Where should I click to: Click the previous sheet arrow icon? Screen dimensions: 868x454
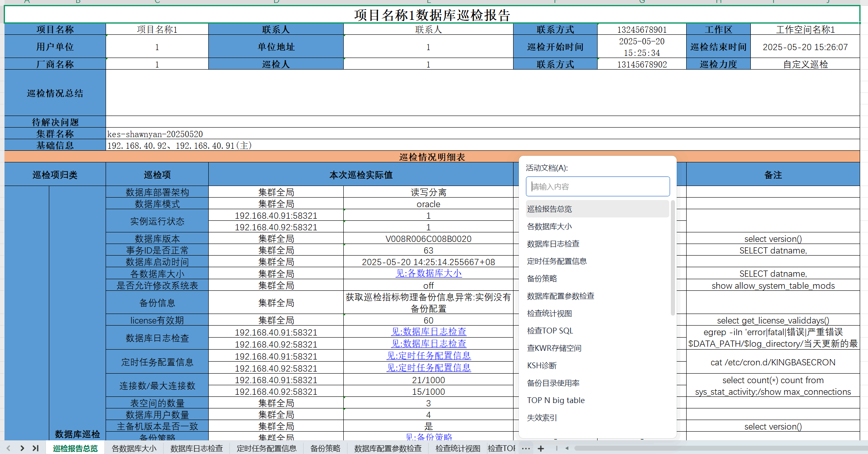tap(9, 448)
